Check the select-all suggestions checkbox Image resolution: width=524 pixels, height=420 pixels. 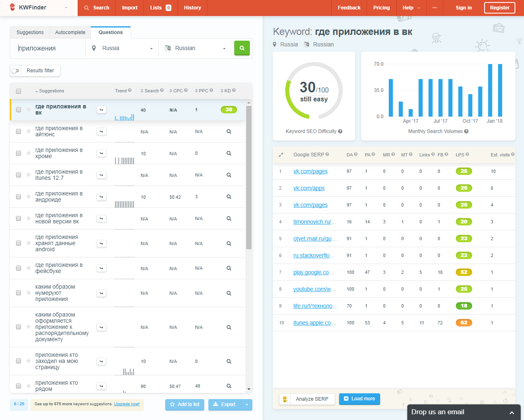18,91
